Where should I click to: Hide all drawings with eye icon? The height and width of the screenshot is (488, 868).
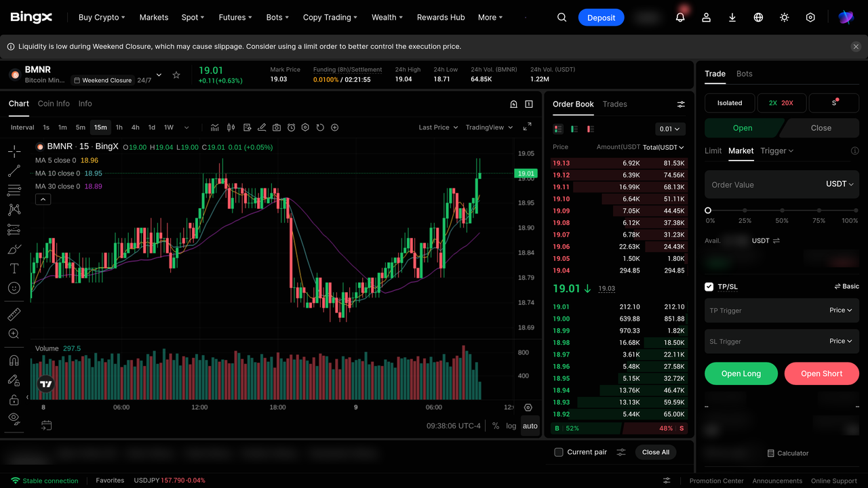14,418
